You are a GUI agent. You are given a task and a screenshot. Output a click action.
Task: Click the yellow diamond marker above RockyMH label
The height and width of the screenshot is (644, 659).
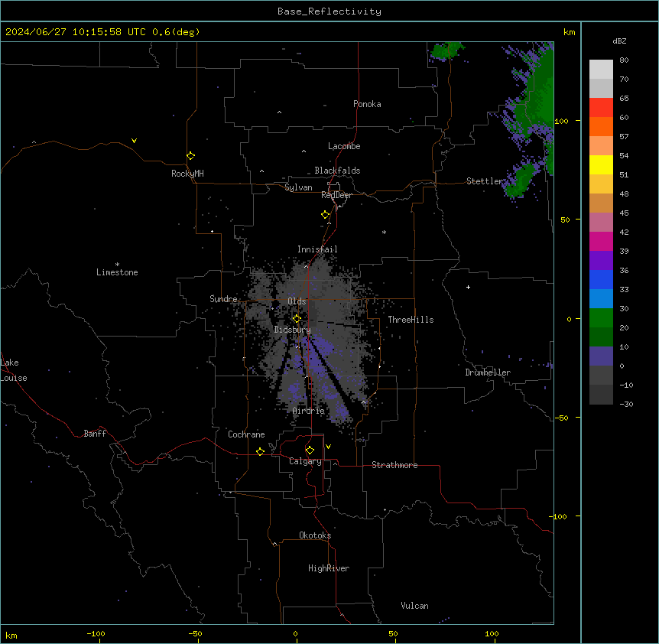pyautogui.click(x=191, y=156)
